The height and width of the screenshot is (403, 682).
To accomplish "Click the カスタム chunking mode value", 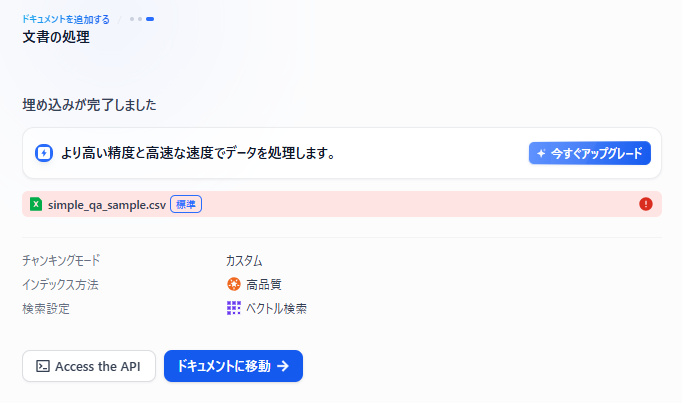I will [244, 260].
